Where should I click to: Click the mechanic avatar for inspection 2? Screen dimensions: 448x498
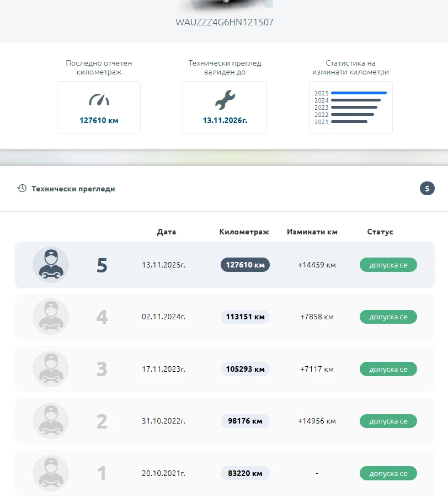pos(51,421)
